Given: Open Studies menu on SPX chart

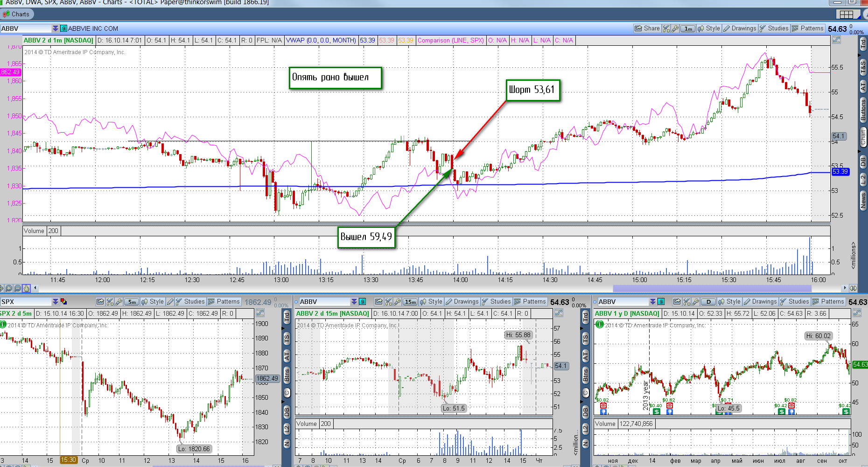Looking at the screenshot, I should [190, 302].
